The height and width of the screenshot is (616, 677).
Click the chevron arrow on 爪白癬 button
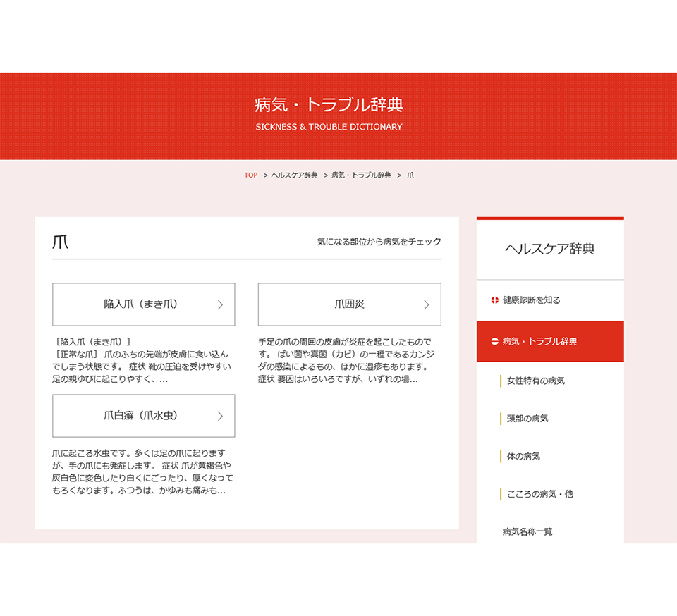point(220,416)
